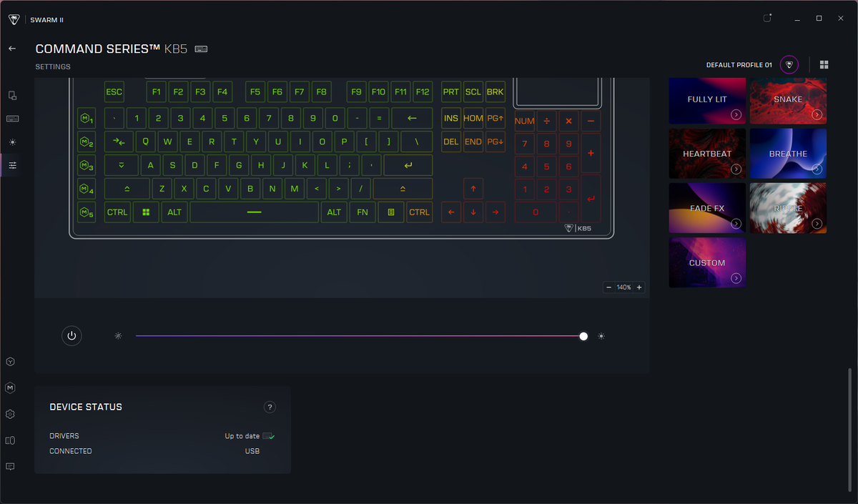The width and height of the screenshot is (858, 504).
Task: Click the bright brightness sun icon
Action: [x=601, y=335]
